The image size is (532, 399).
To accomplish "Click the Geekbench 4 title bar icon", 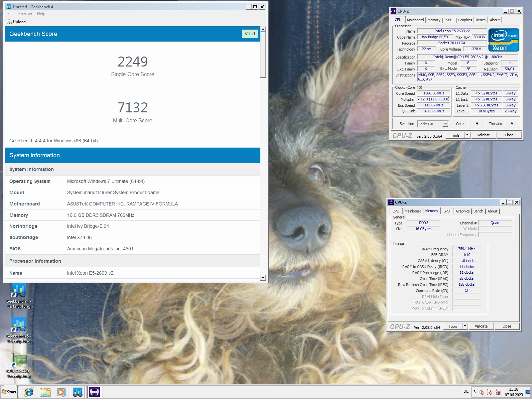I will (9, 7).
